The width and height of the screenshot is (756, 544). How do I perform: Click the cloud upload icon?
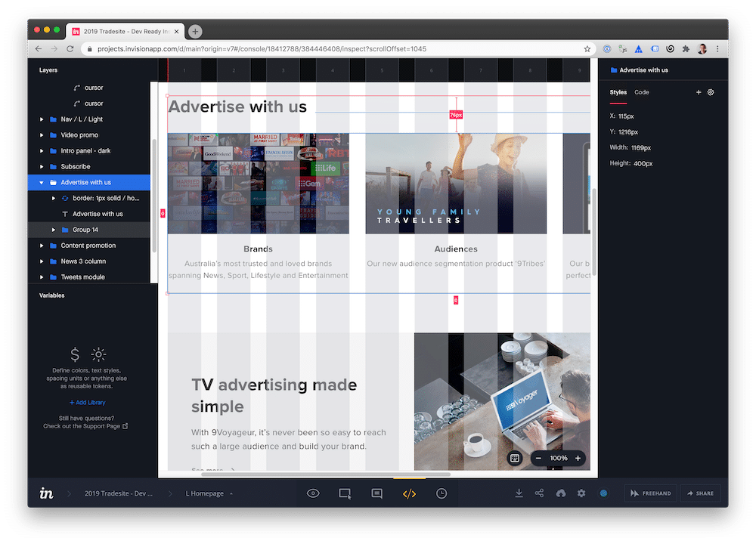(x=561, y=493)
